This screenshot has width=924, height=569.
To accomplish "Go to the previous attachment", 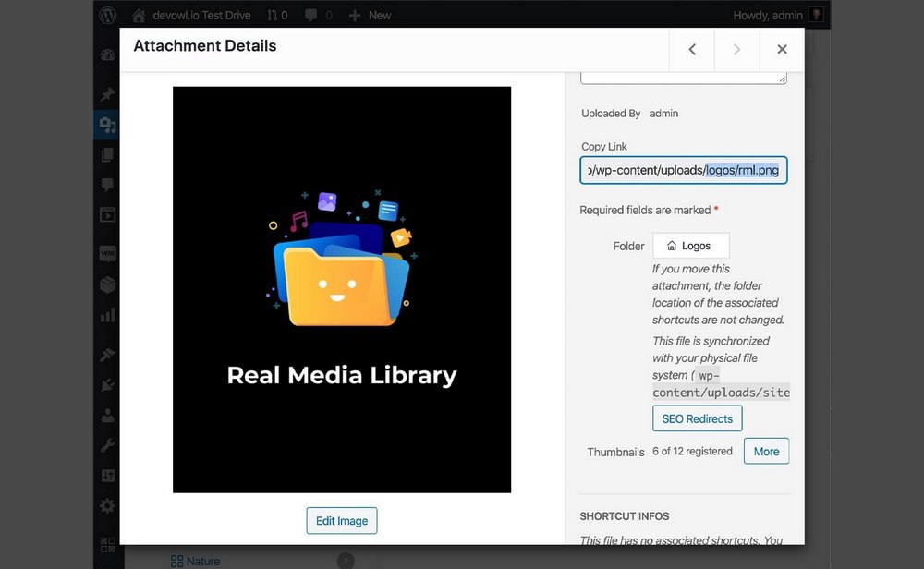I will coord(692,50).
